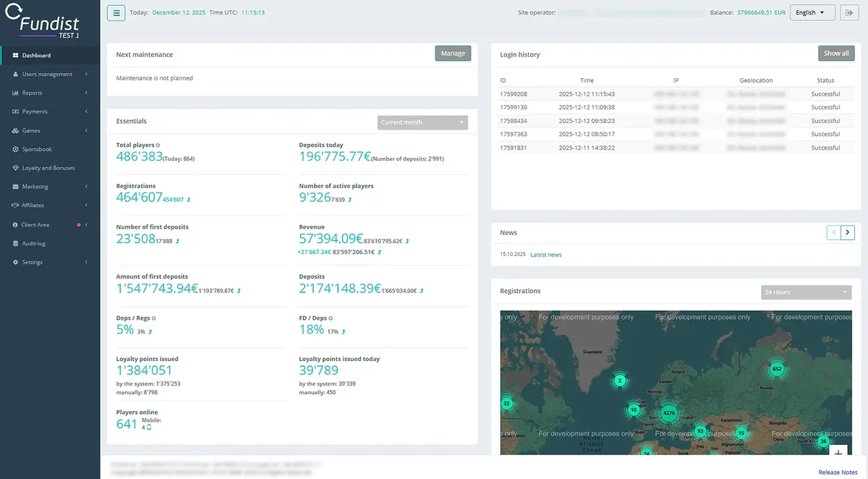Go to next news item arrow
868x479 pixels.
pyautogui.click(x=848, y=232)
